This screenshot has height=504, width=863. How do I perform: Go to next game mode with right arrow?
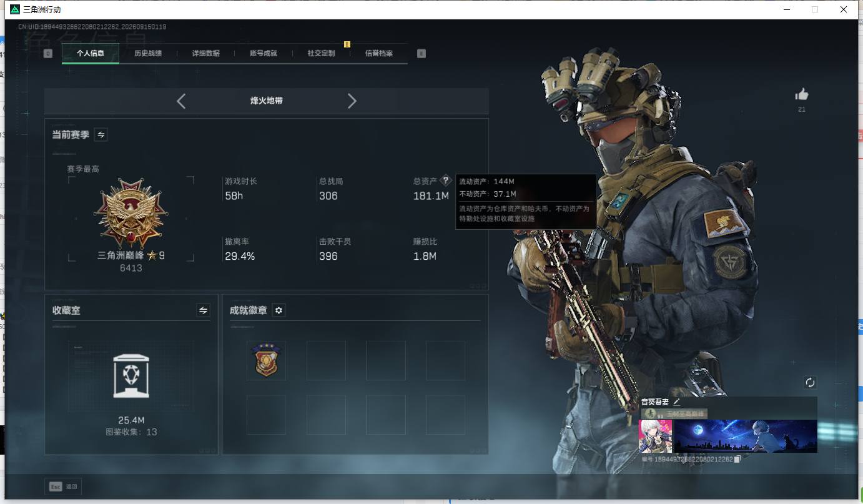pos(352,101)
